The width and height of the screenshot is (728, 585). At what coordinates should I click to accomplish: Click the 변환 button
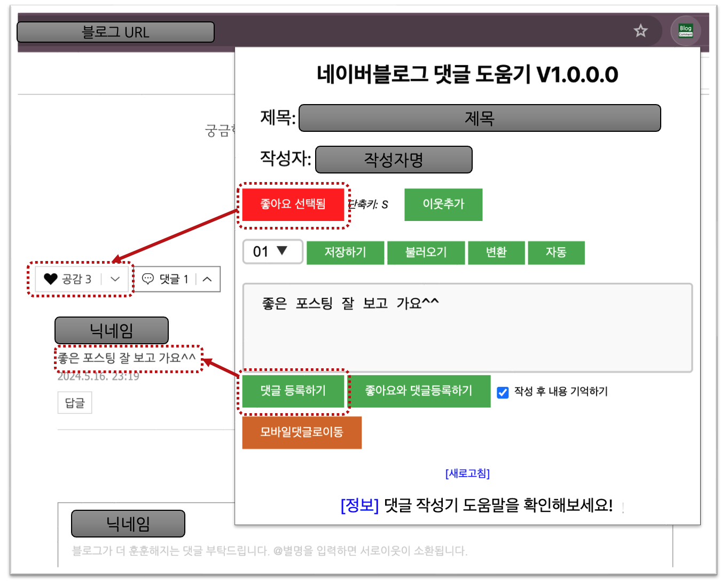coord(496,252)
